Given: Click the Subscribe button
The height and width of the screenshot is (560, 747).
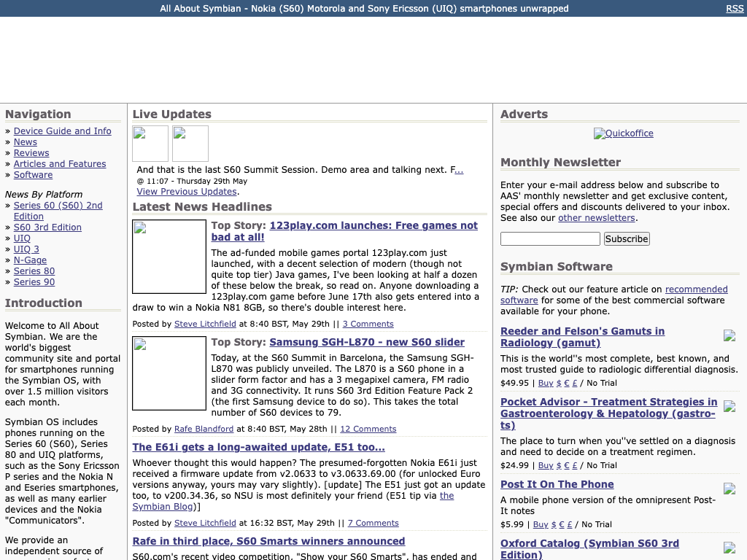Looking at the screenshot, I should [627, 238].
